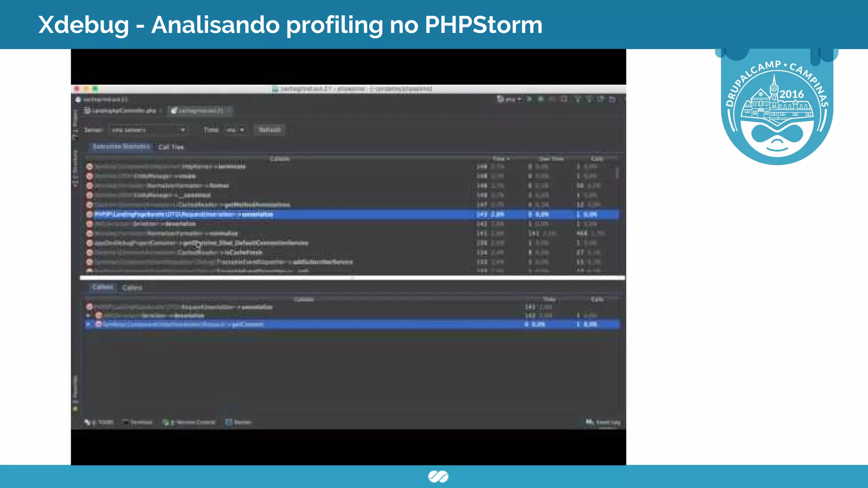Switch to the Callers tab
Image resolution: width=868 pixels, height=488 pixels.
click(132, 288)
